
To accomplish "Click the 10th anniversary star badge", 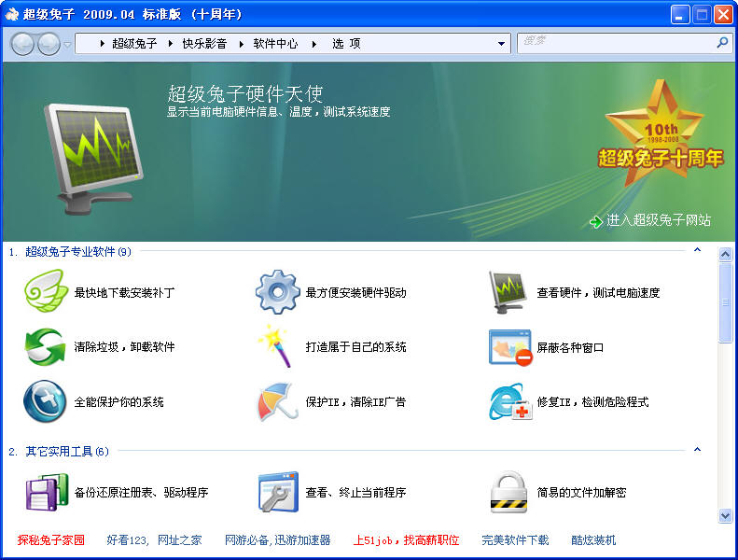I will click(660, 134).
